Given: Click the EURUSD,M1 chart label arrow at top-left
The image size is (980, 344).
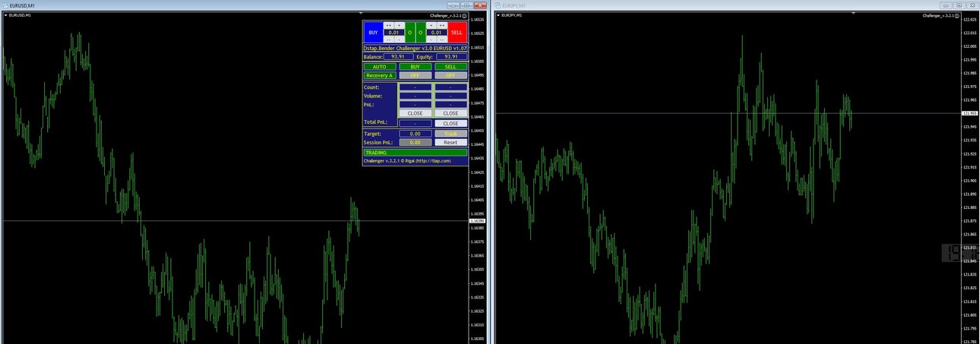Looking at the screenshot, I should tap(5, 15).
